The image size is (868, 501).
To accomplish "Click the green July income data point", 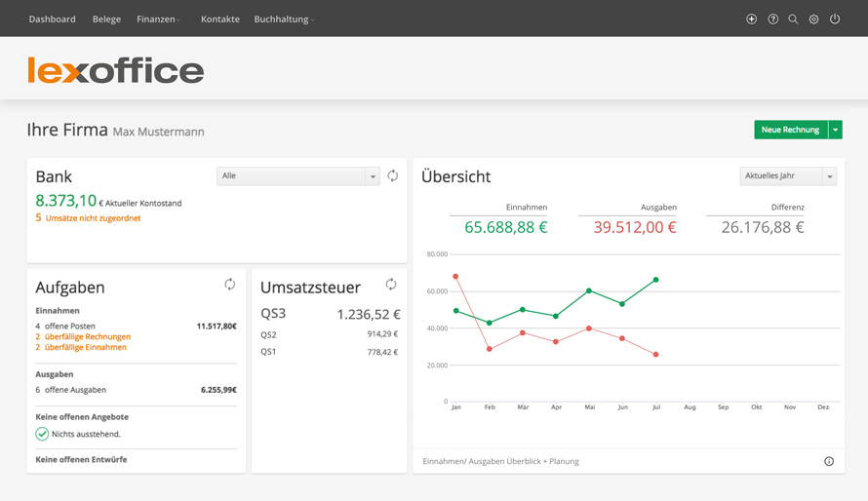I will point(656,280).
